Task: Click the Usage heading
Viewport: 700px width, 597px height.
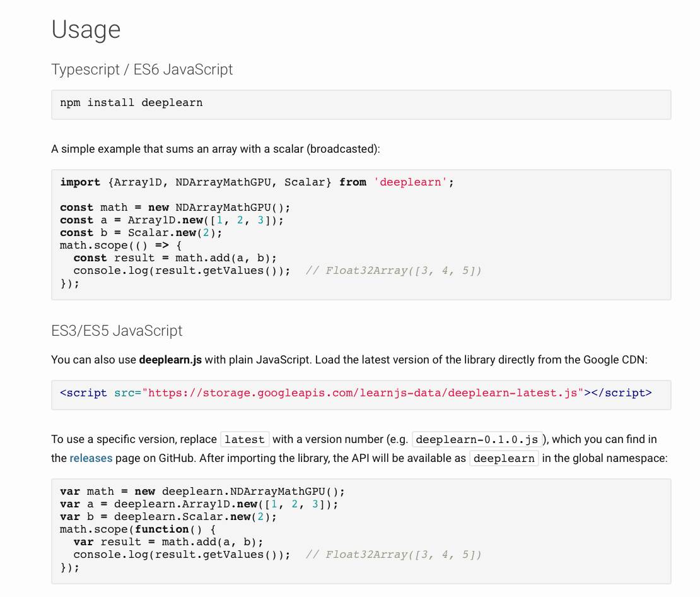Action: pos(86,30)
